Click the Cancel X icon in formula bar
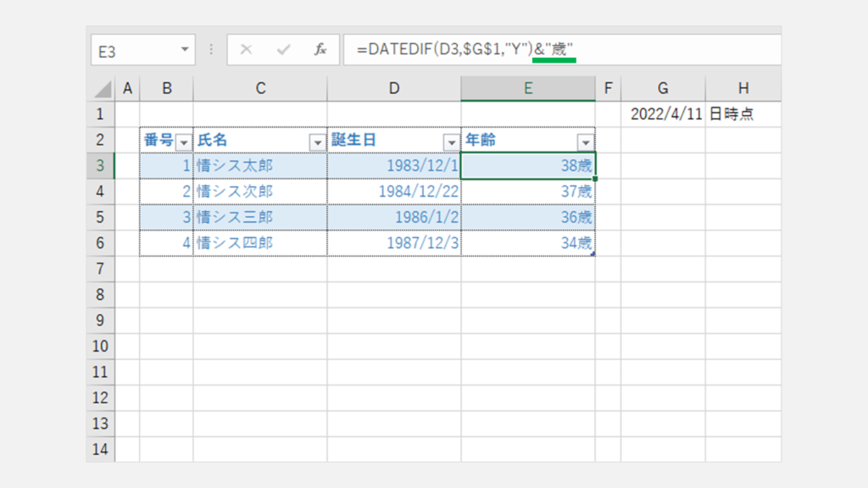 (x=246, y=50)
